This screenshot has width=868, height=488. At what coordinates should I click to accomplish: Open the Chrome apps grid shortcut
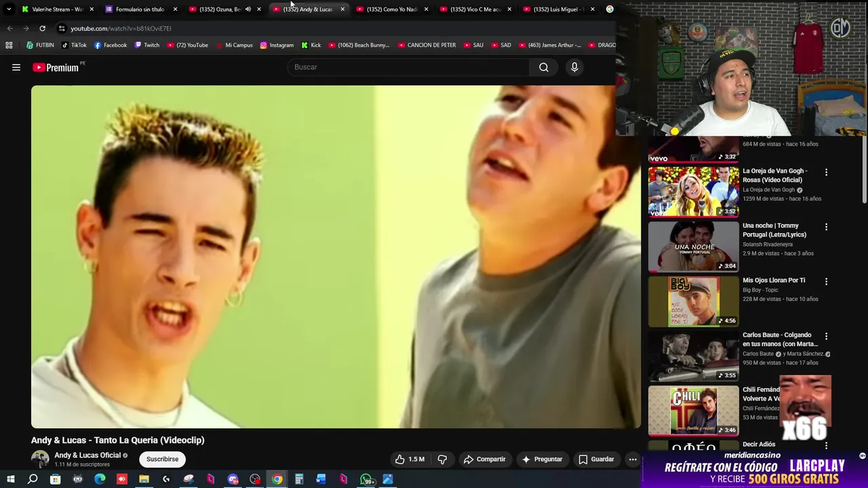tap(9, 45)
